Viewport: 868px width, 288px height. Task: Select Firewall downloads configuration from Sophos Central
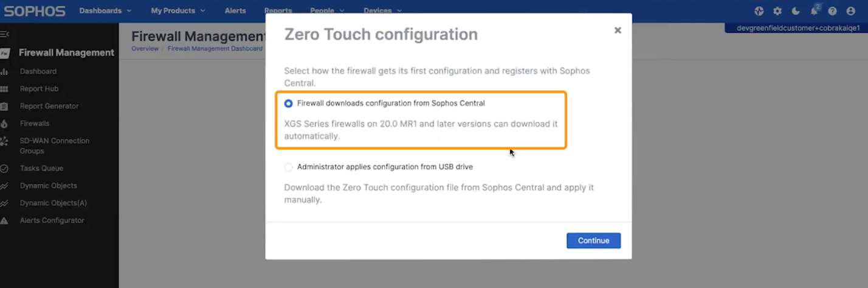(289, 104)
